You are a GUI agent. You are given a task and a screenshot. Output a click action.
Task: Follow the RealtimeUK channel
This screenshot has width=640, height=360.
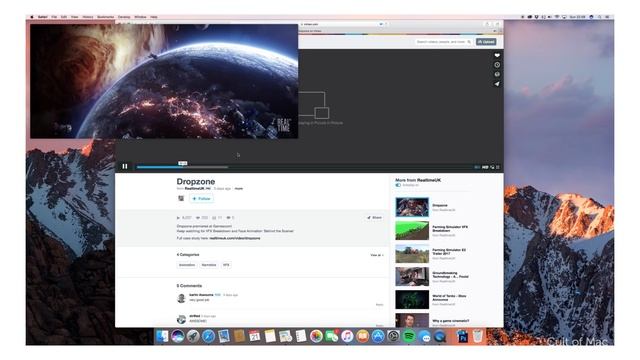(202, 198)
